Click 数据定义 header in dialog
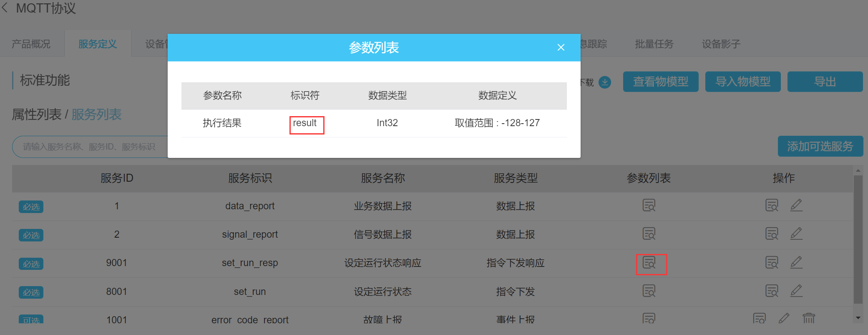Viewport: 868px width, 335px height. pyautogui.click(x=497, y=96)
